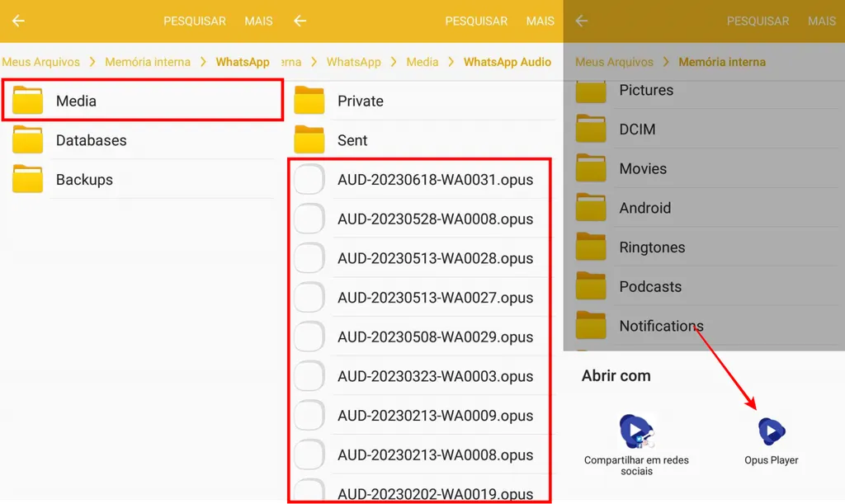This screenshot has height=504, width=845.
Task: Tap the Private folder label
Action: (361, 101)
